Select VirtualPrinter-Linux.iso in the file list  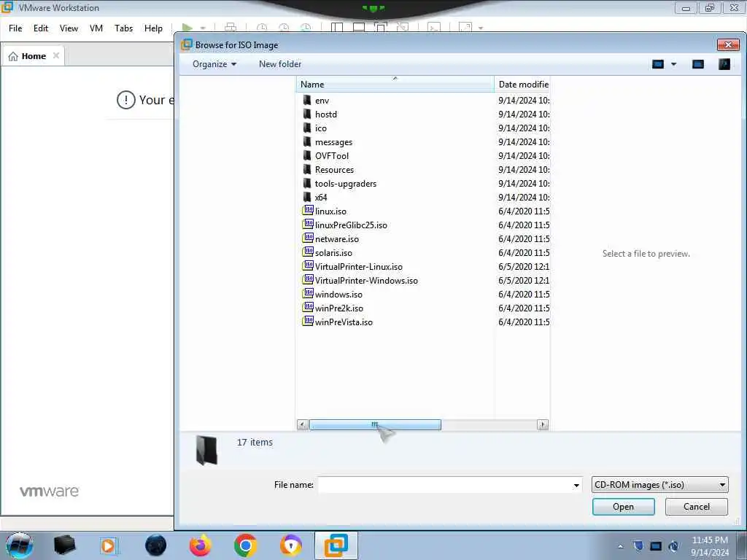(358, 266)
